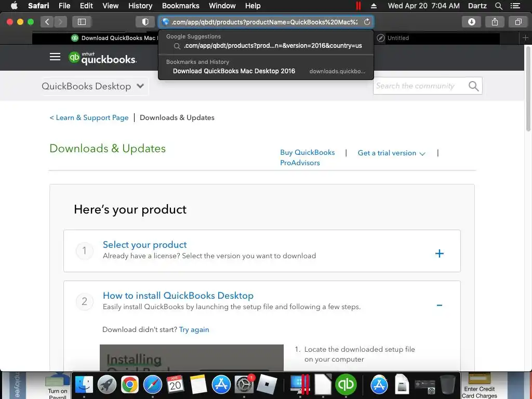Screen dimensions: 532x399
Task: Click the Intuit QuickBooks logo
Action: [102, 58]
